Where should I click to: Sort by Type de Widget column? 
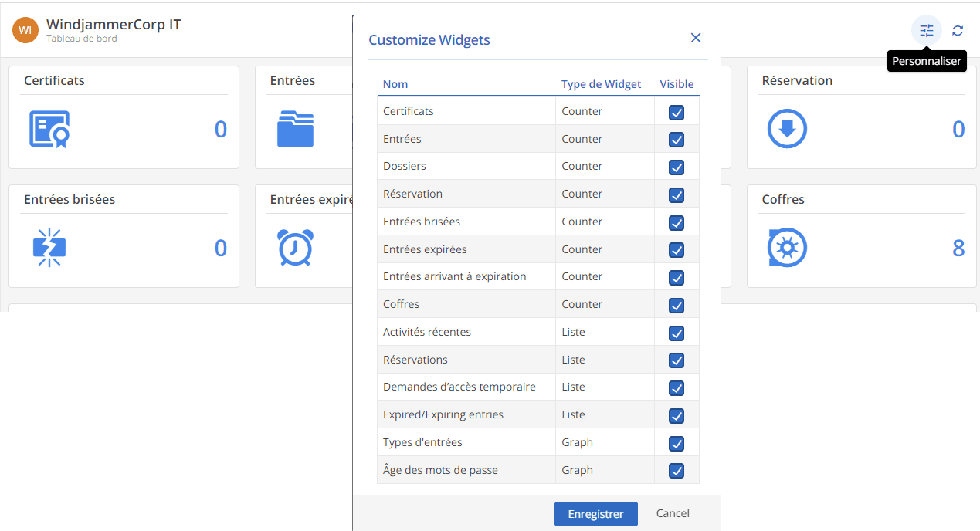601,84
